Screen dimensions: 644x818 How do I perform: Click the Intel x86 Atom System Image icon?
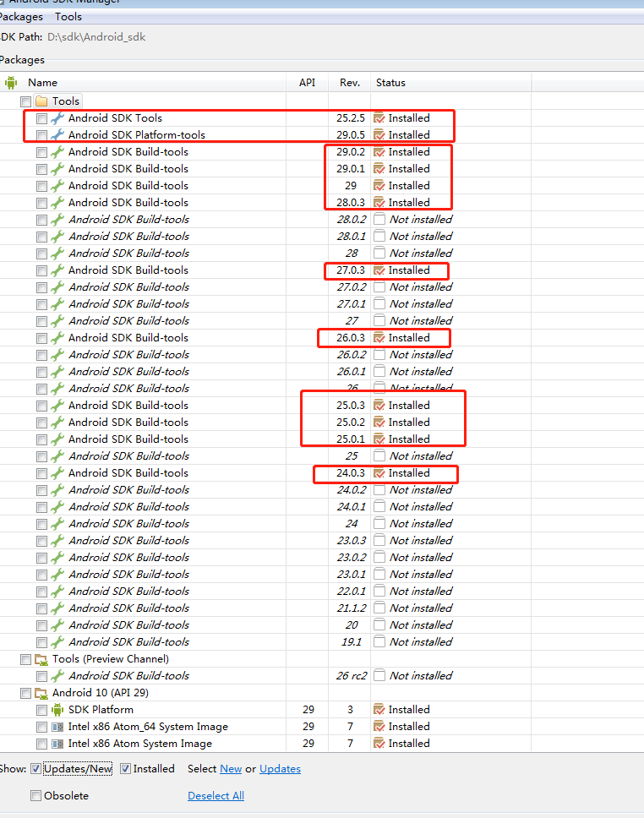[57, 744]
